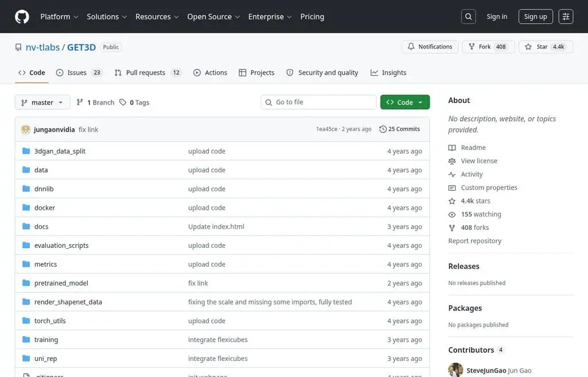Open the docs folder
This screenshot has height=377, width=588.
click(41, 226)
